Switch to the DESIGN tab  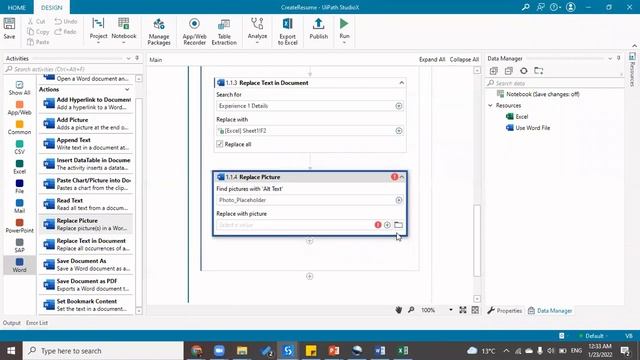(51, 7)
